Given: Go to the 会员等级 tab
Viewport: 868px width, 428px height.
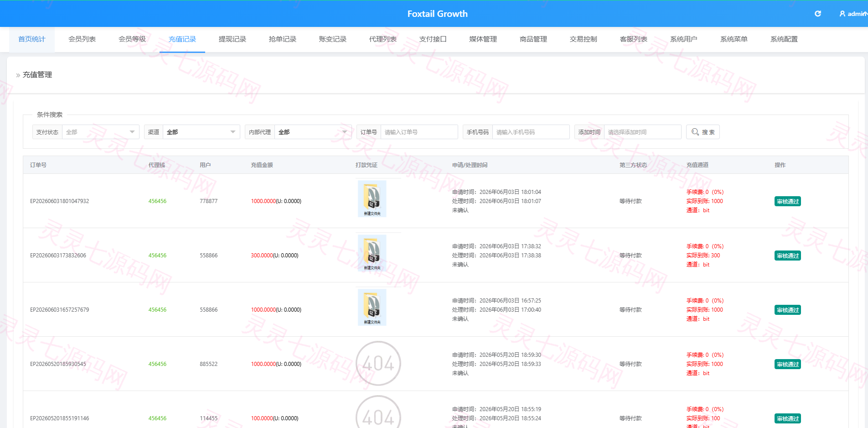Looking at the screenshot, I should tap(132, 39).
